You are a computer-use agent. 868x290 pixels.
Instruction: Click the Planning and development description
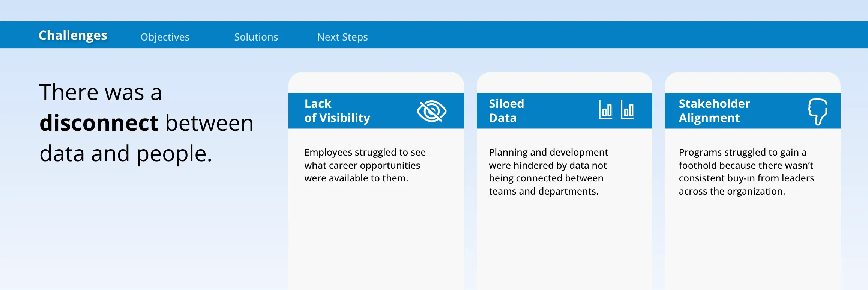[x=548, y=172]
